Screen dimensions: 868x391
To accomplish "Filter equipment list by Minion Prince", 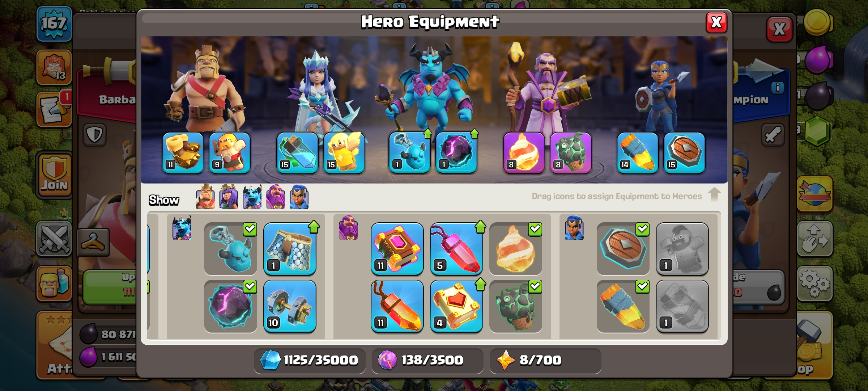I will (252, 197).
